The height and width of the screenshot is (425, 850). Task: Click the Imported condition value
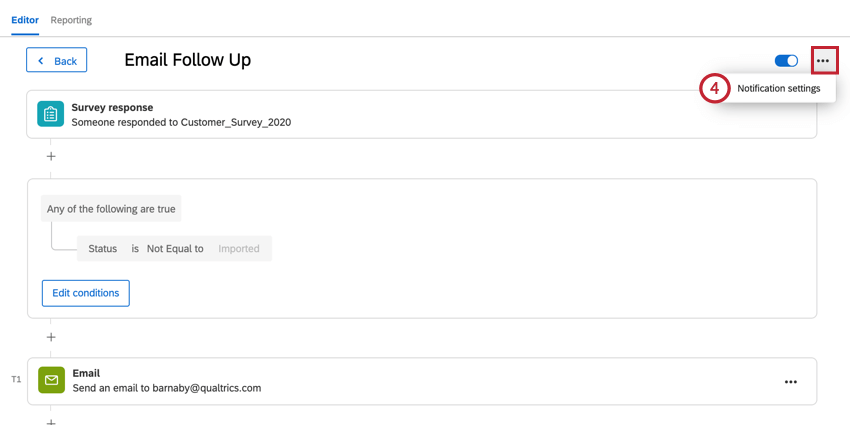[239, 249]
